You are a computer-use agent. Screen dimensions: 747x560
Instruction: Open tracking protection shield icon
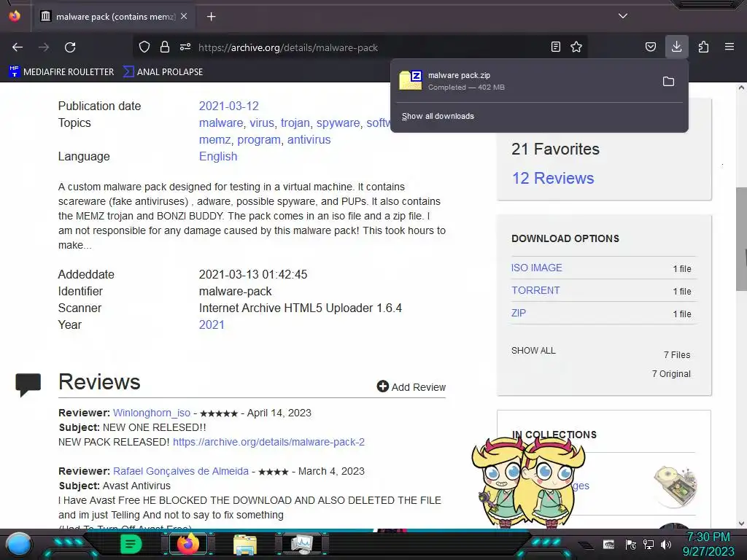[144, 47]
